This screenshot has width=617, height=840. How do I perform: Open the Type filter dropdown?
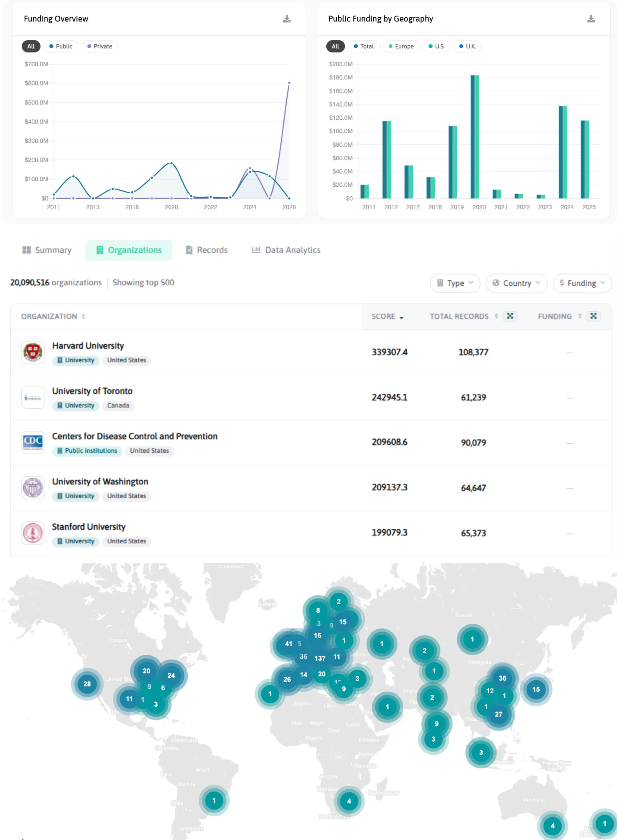[455, 283]
